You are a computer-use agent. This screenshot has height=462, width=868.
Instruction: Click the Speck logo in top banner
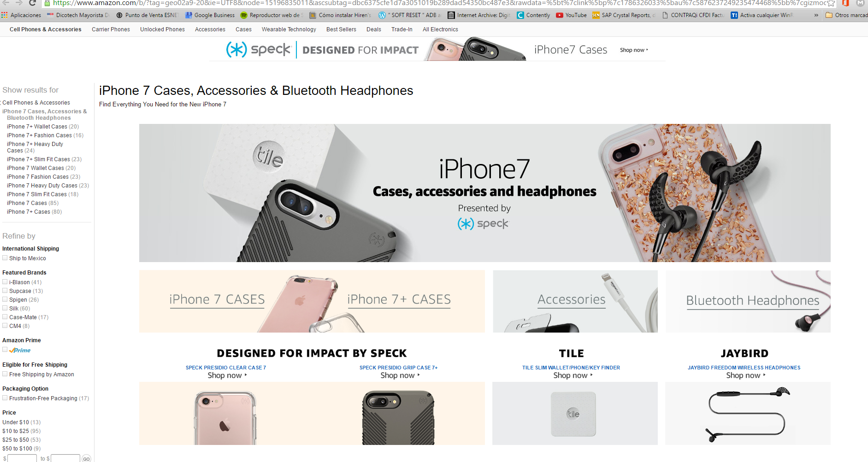[x=258, y=49]
